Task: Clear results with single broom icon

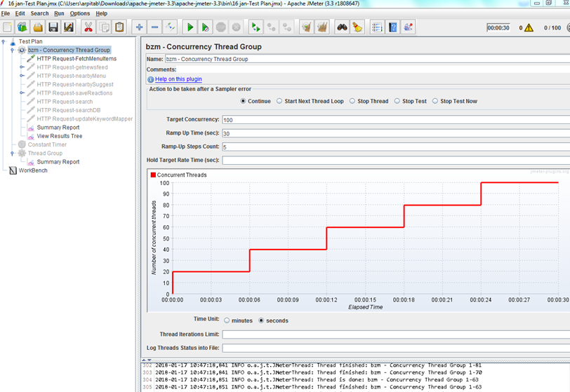Action: [x=307, y=27]
